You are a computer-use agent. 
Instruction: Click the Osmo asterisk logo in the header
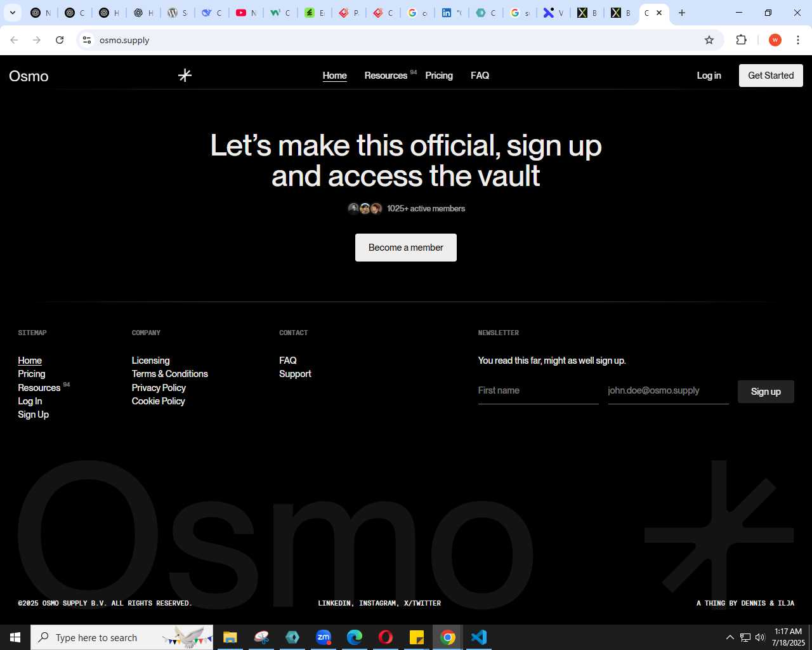[185, 76]
